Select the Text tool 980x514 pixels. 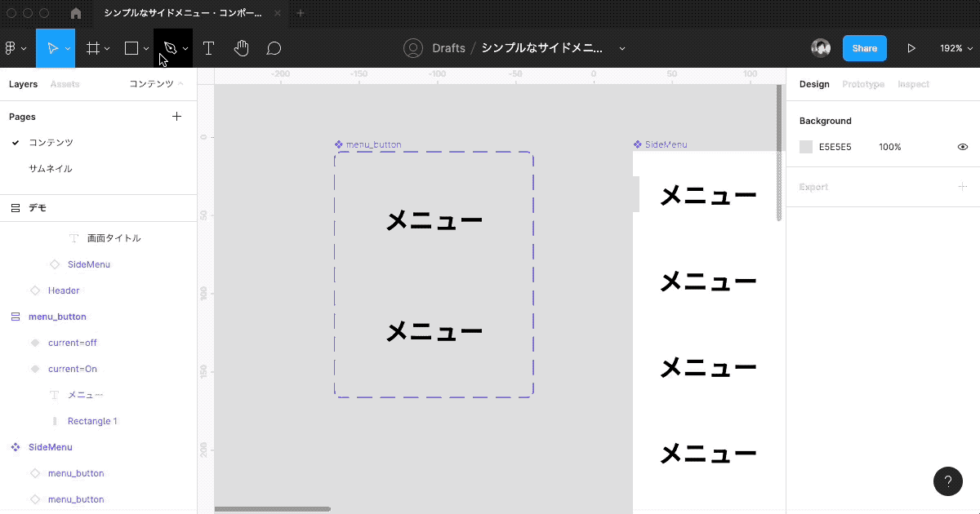click(208, 48)
